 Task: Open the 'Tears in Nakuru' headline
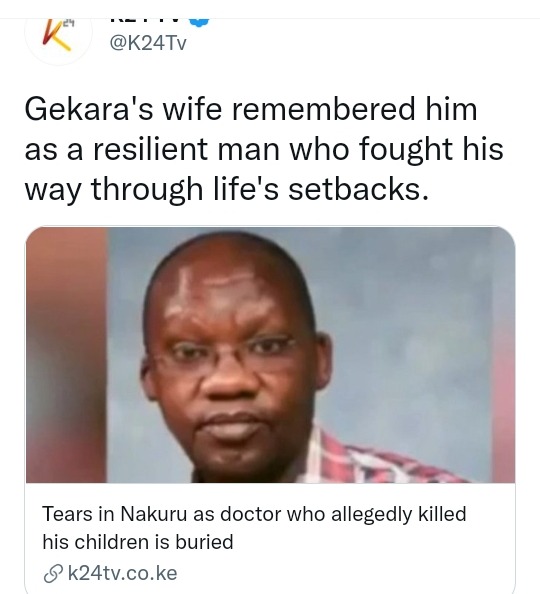tap(254, 528)
